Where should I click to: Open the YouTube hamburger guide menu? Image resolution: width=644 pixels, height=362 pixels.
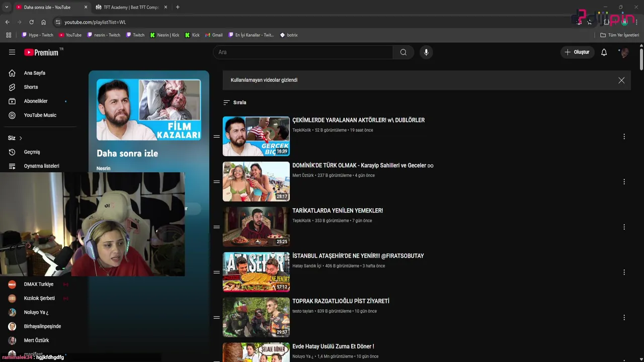pyautogui.click(x=12, y=52)
